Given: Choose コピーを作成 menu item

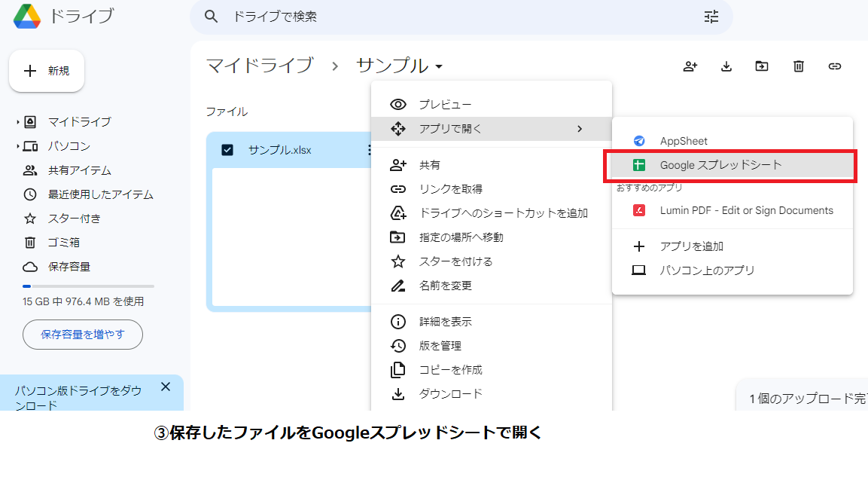Looking at the screenshot, I should [x=492, y=370].
